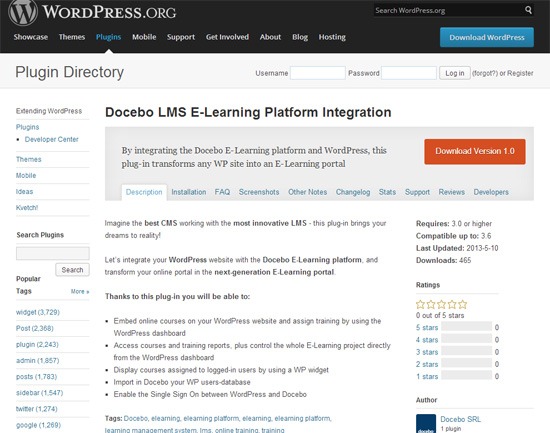Click Download Version 1.0 button

click(475, 151)
